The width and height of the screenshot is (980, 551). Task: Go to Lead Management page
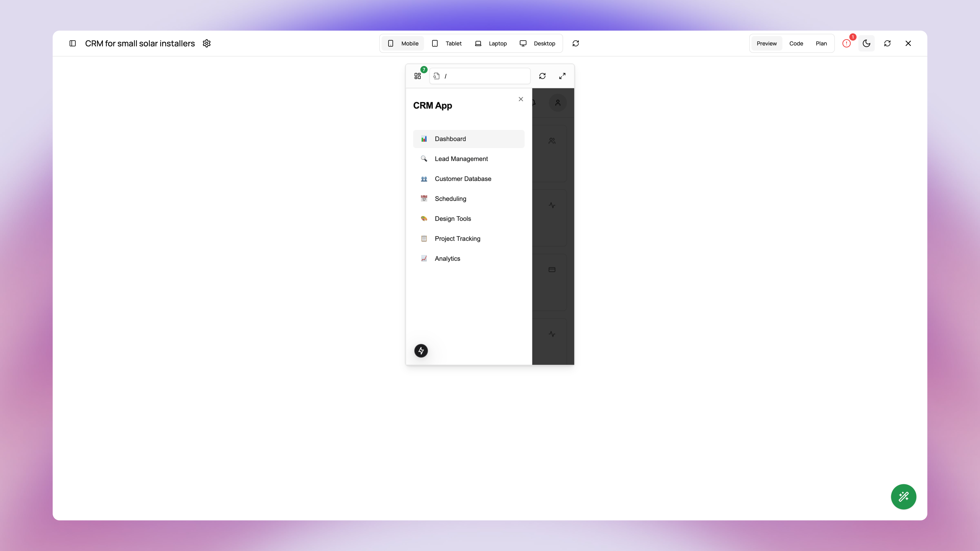(461, 159)
